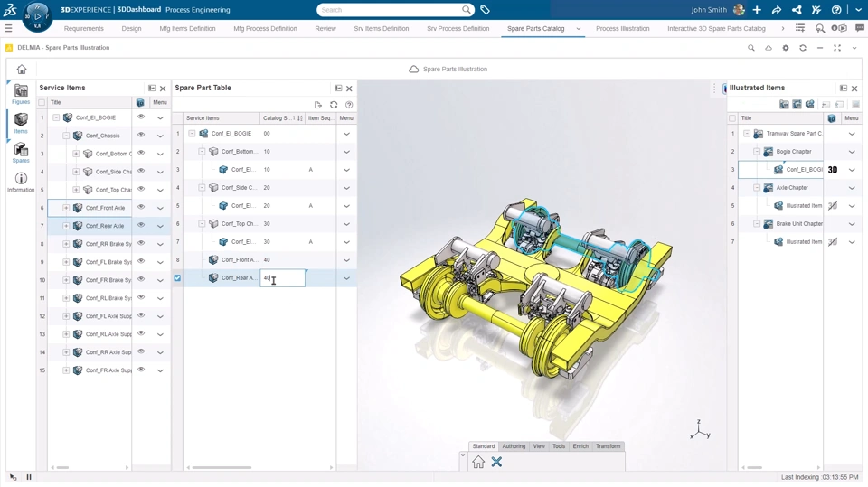Expand Conf_Front Axle tree node

point(66,208)
